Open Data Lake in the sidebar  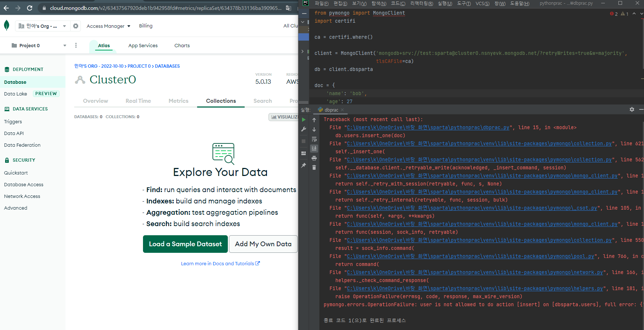[15, 94]
